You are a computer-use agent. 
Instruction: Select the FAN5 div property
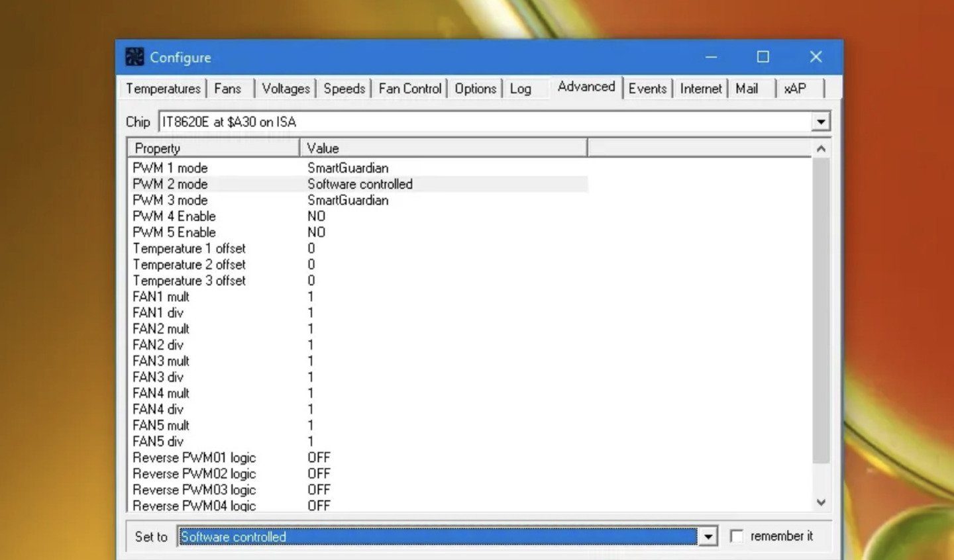coord(158,442)
